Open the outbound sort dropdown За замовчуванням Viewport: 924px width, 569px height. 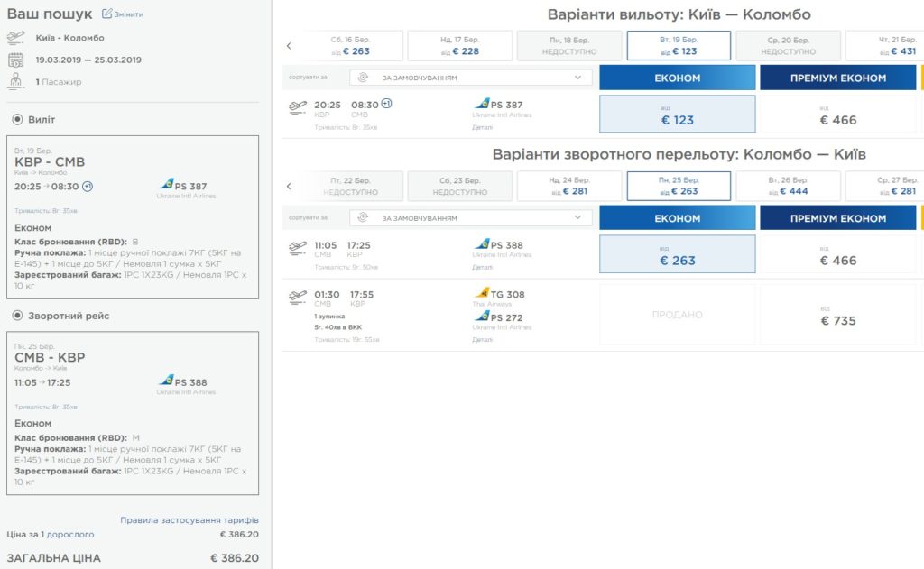click(x=471, y=78)
